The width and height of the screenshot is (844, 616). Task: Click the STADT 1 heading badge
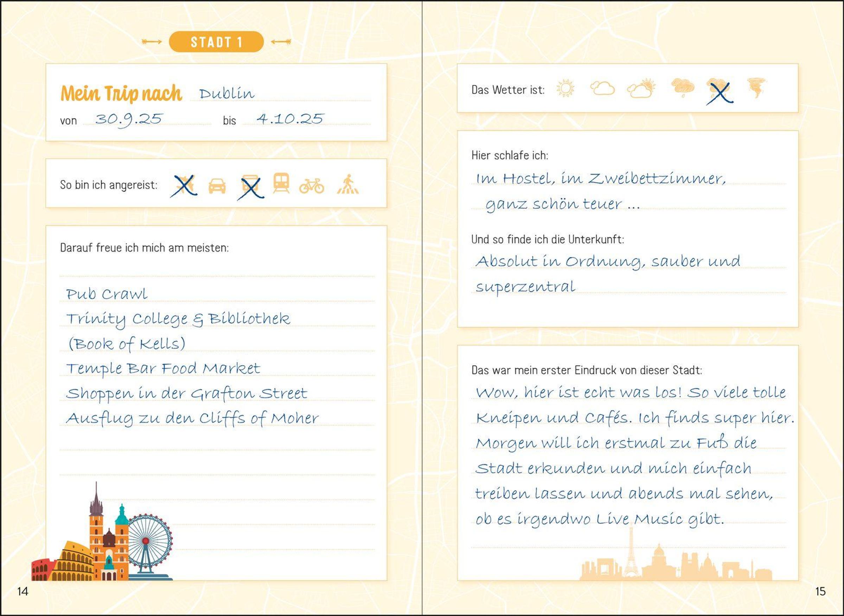click(x=216, y=42)
